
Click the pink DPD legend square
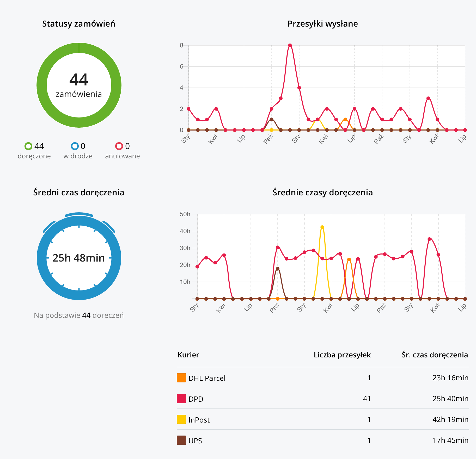181,399
